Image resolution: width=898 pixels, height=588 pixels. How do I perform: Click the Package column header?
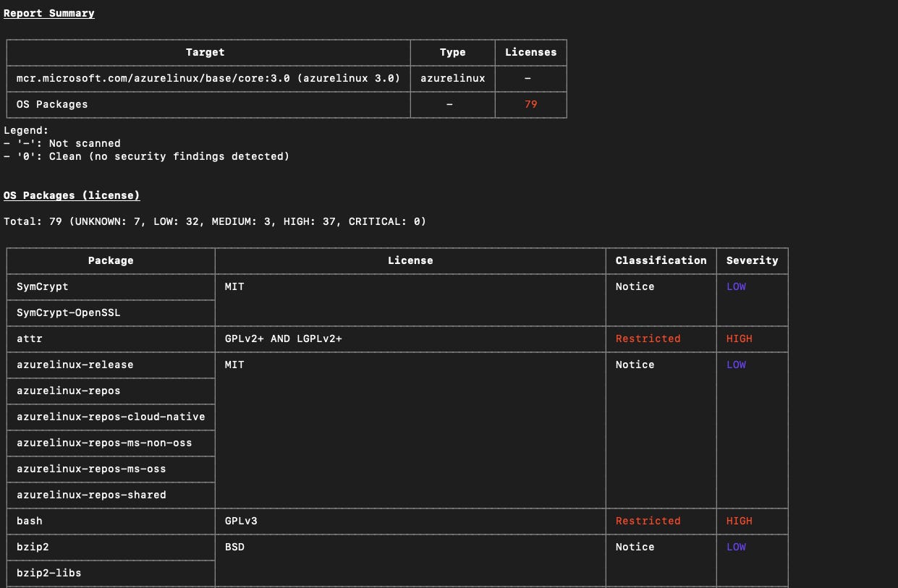click(111, 260)
